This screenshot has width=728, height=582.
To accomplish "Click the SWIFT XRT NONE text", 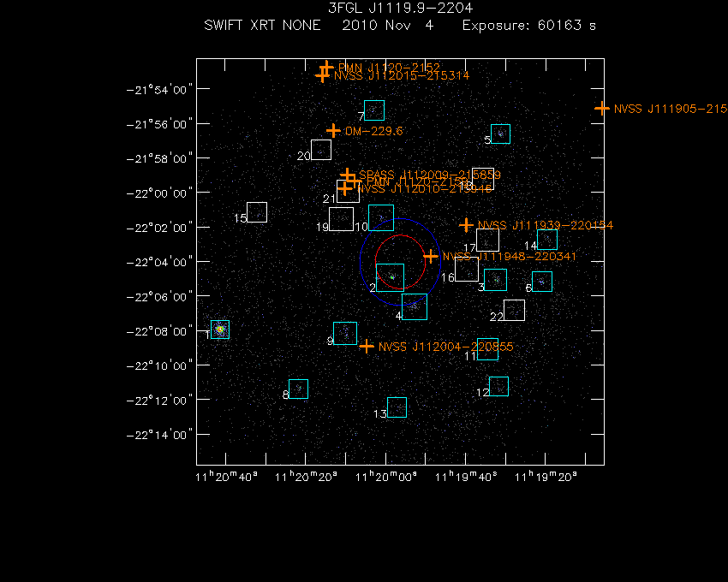I will click(262, 25).
